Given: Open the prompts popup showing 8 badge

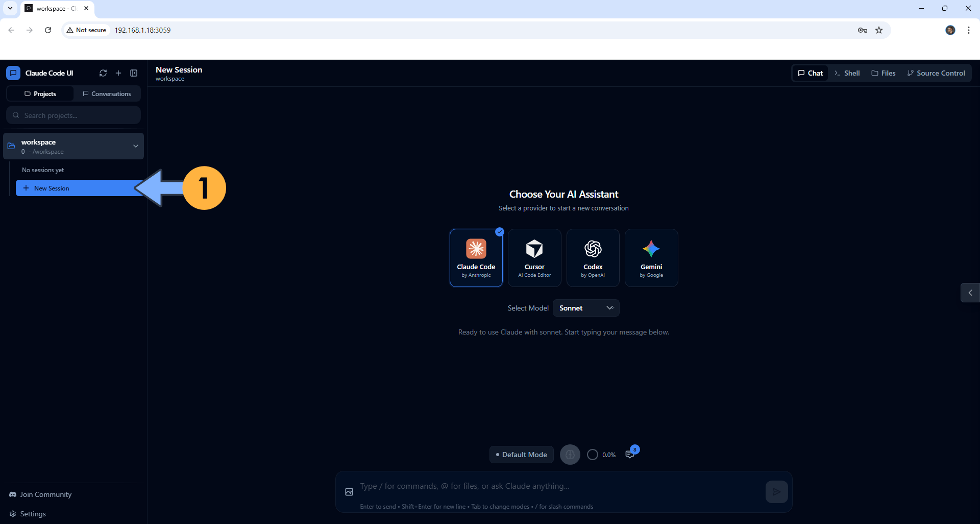Looking at the screenshot, I should 630,454.
